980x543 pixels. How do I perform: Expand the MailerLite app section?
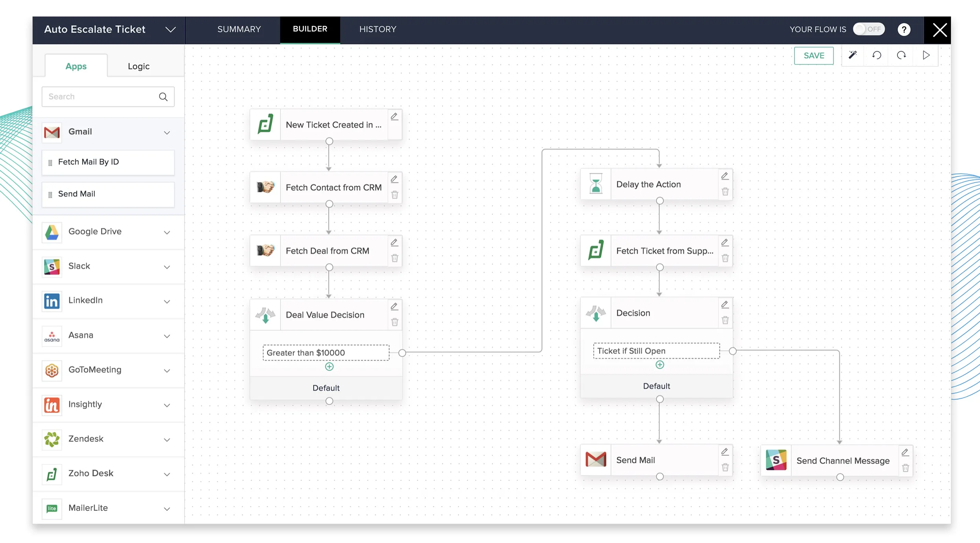167,509
